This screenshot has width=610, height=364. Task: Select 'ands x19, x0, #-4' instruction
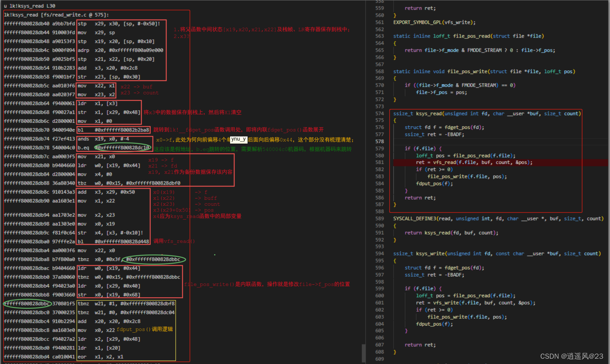[103, 139]
